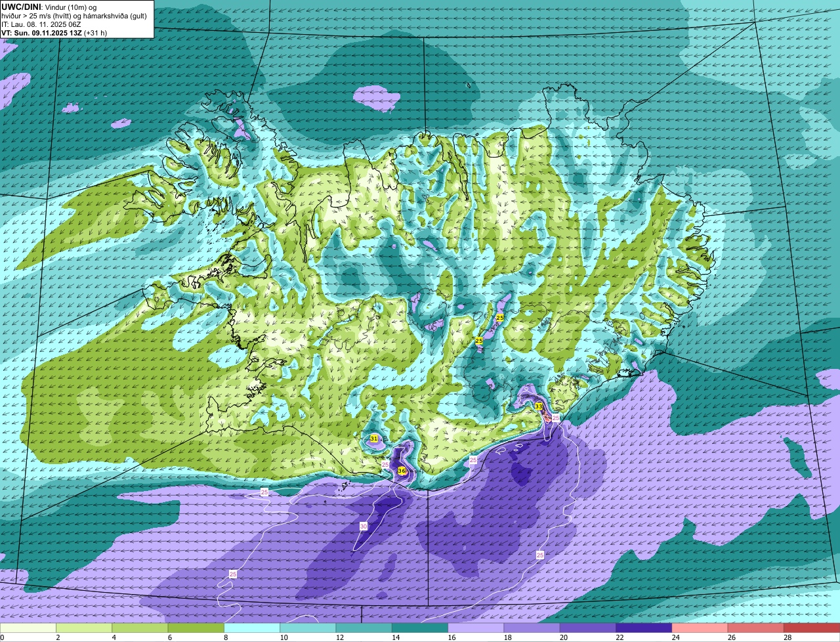840x642 pixels.
Task: Click the olive green 6–8 m/s legend swatch
Action: tap(196, 628)
